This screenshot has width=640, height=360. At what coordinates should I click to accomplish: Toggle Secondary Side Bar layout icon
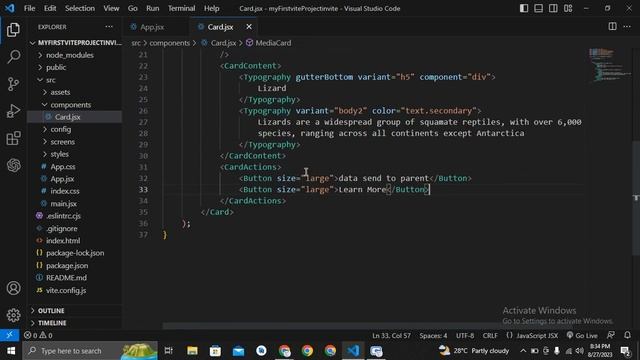point(553,8)
